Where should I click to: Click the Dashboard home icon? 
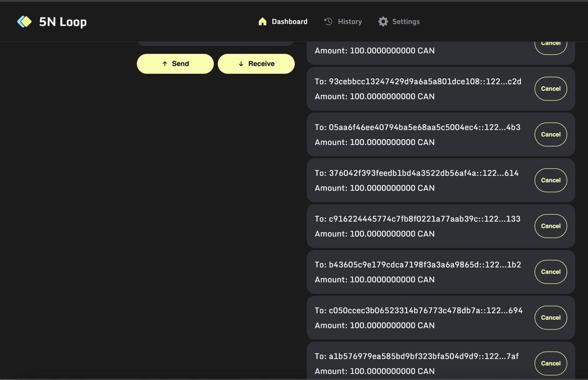pyautogui.click(x=263, y=22)
